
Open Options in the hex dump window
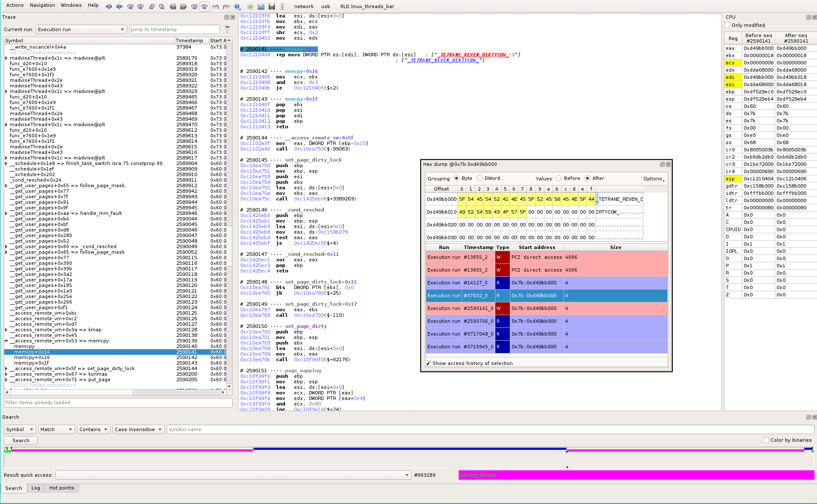(652, 179)
